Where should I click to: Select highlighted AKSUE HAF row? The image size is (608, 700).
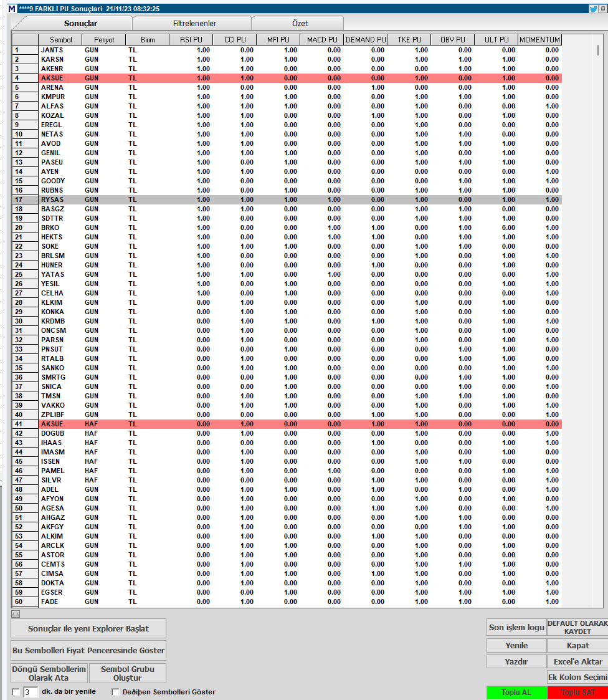287,424
